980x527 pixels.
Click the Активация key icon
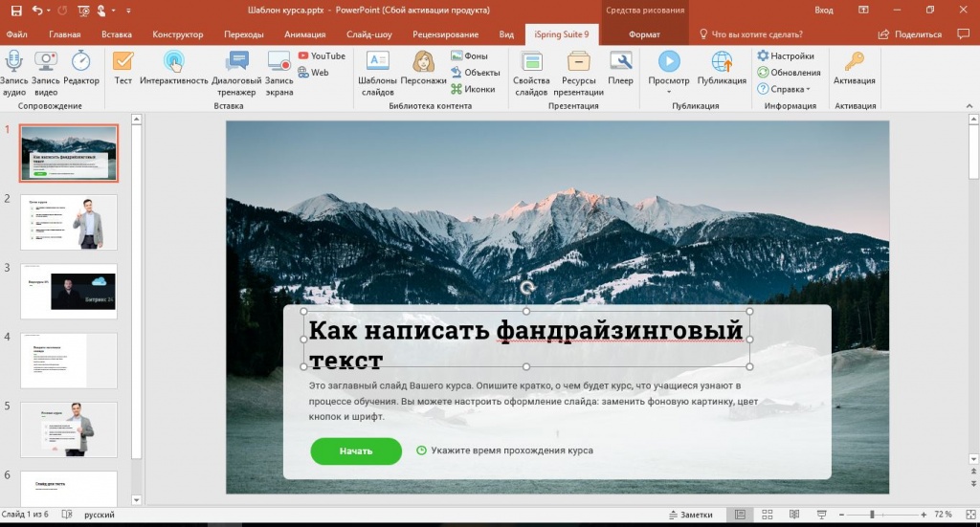click(854, 62)
